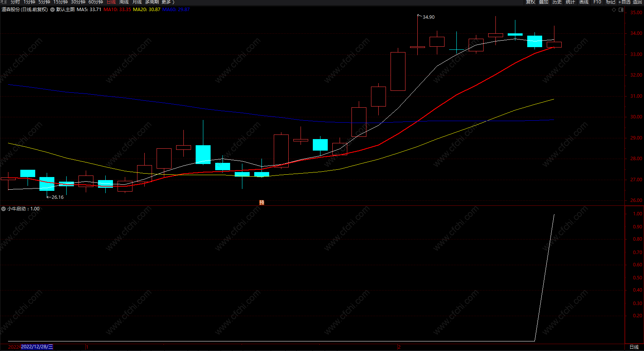This screenshot has height=351, width=644.
Task: Click the 叠加 overlay button
Action: click(x=544, y=2)
